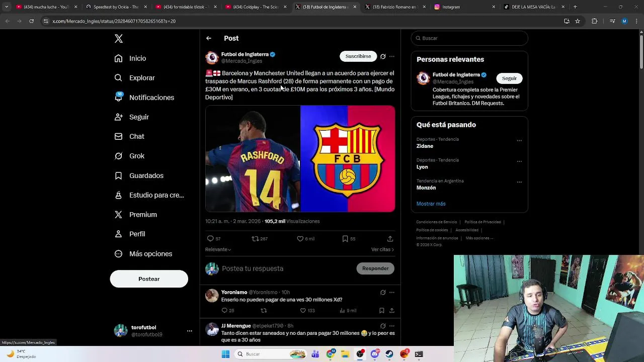
Task: Switch to Fabrizio Romano tab
Action: click(x=395, y=7)
